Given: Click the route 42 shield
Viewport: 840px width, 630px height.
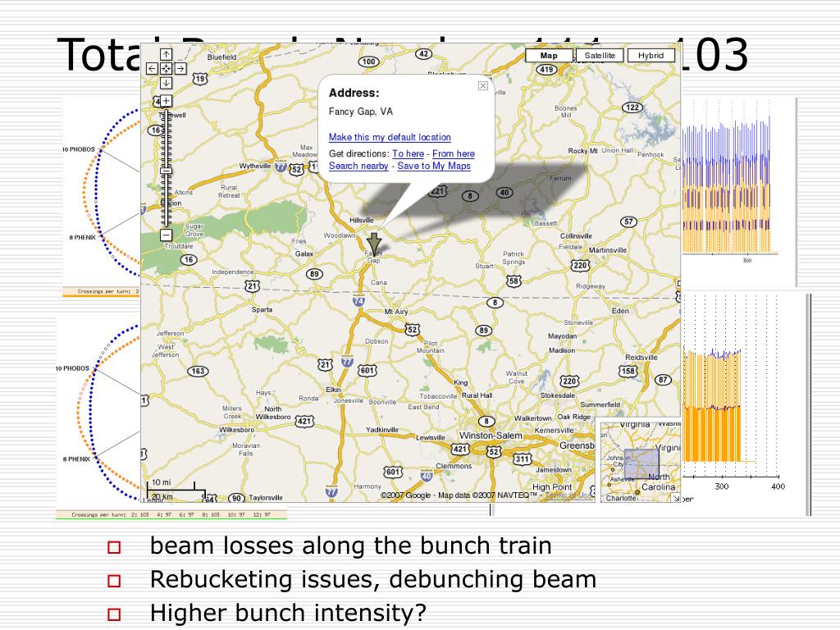Looking at the screenshot, I should tap(424, 53).
